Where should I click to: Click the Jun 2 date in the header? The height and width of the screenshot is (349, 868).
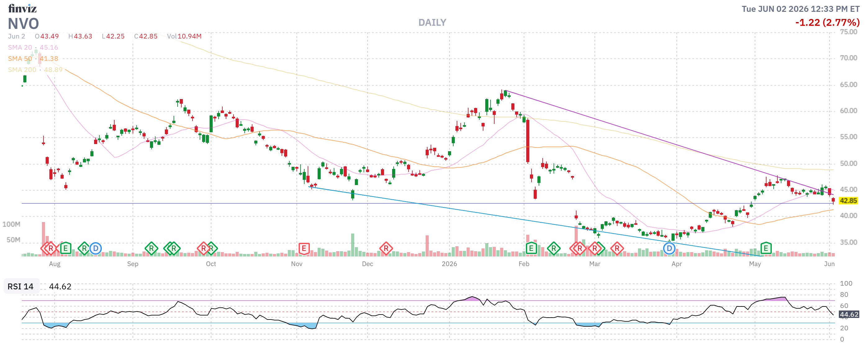[16, 36]
